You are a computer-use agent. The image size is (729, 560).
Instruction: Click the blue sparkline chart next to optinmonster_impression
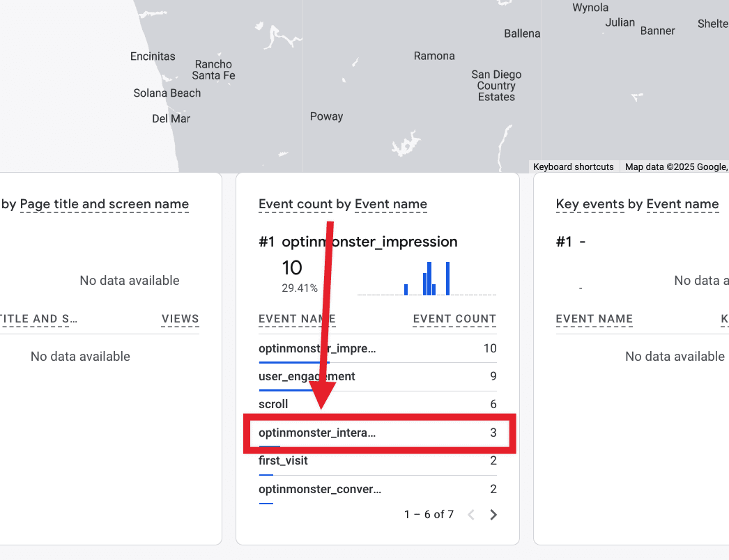(427, 277)
